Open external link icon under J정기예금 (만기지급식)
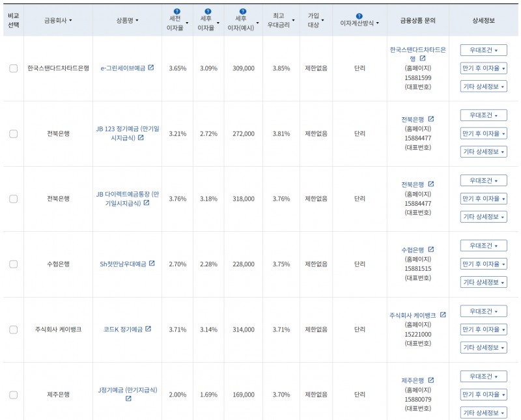Screen dimensions: 521x420 (128, 399)
